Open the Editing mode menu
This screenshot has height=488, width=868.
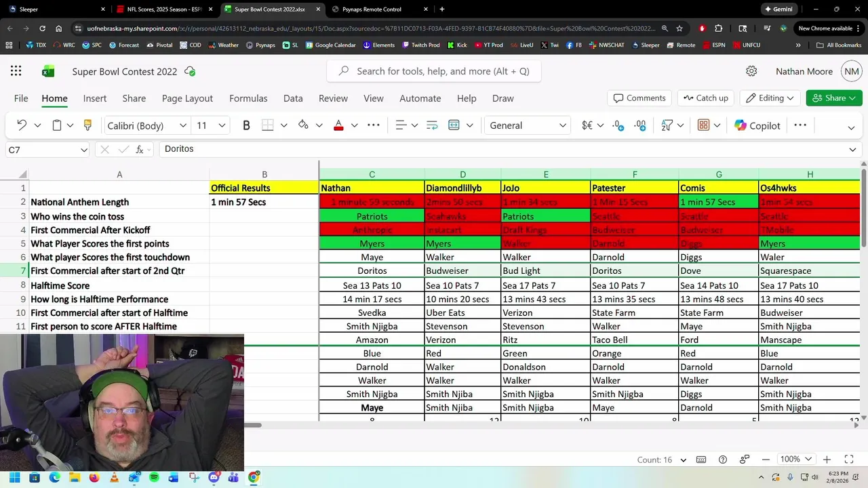pyautogui.click(x=770, y=98)
